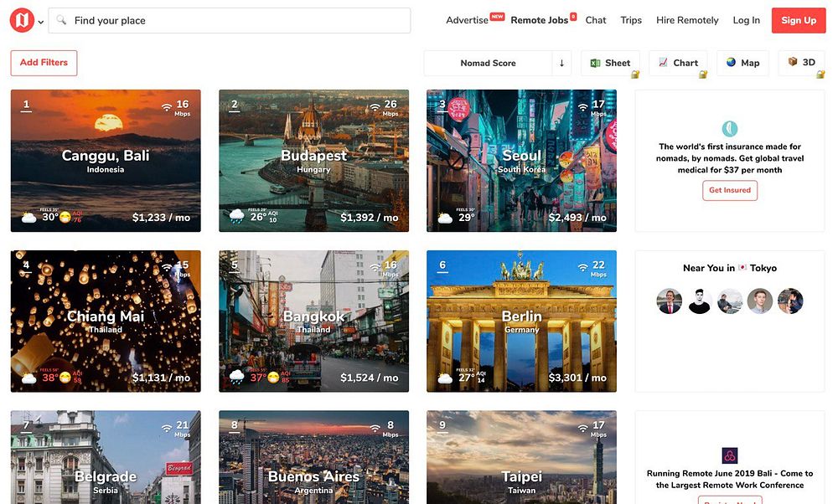Click the fifth nearby member avatar
Image resolution: width=838 pixels, height=504 pixels.
pyautogui.click(x=790, y=301)
